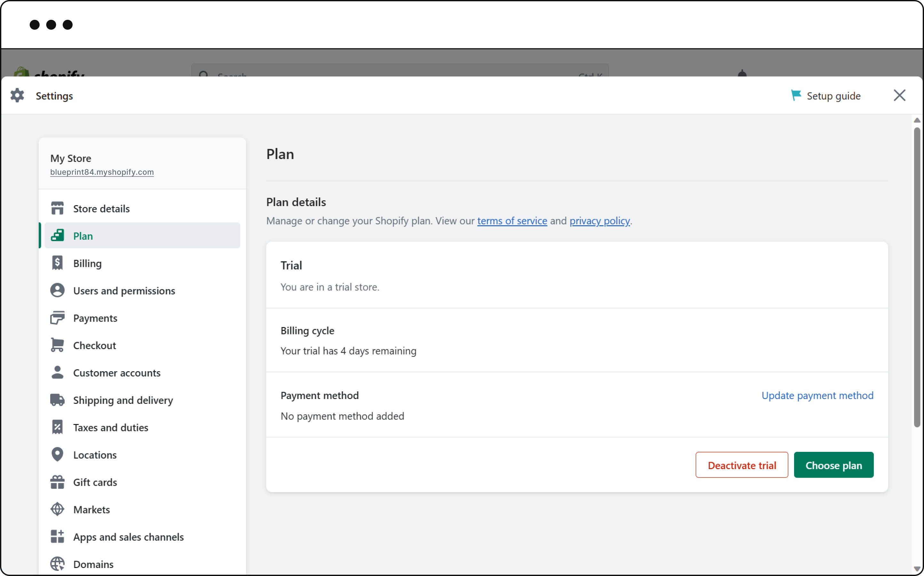Click the Billing cycle heading
924x576 pixels.
(307, 331)
